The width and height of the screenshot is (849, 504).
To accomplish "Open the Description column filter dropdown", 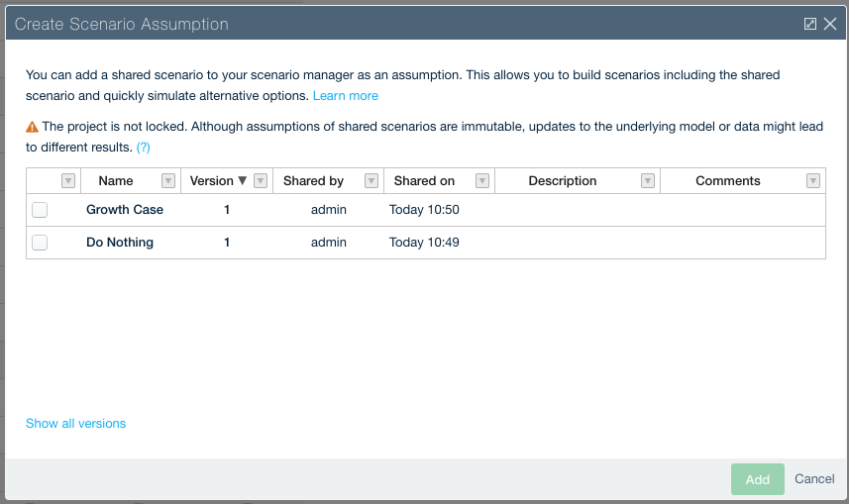I will click(648, 181).
